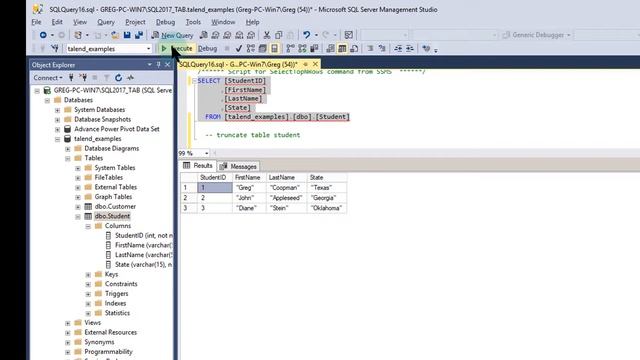Image resolution: width=640 pixels, height=360 pixels.
Task: Expand the Views folder
Action: click(68, 323)
